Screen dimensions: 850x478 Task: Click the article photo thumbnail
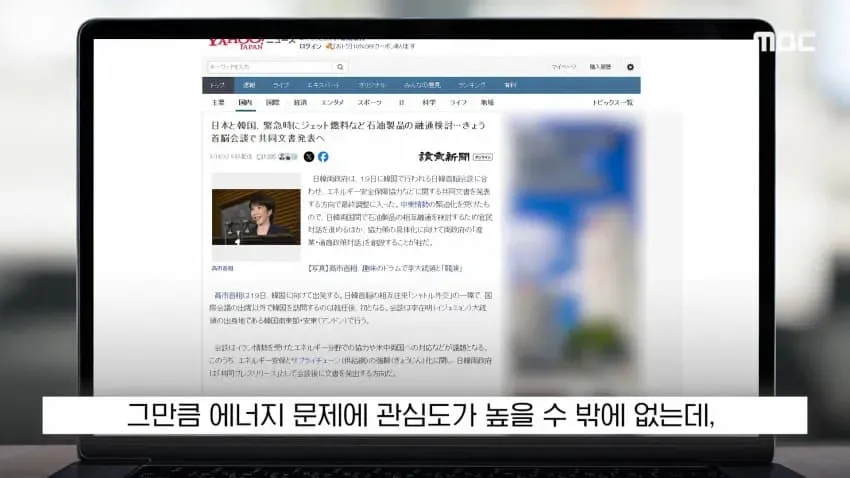[256, 217]
